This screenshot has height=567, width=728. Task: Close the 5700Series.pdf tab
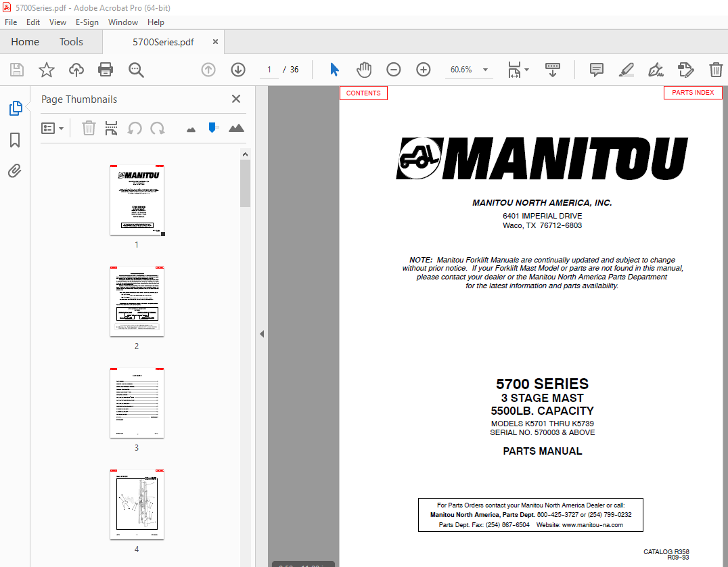[215, 42]
